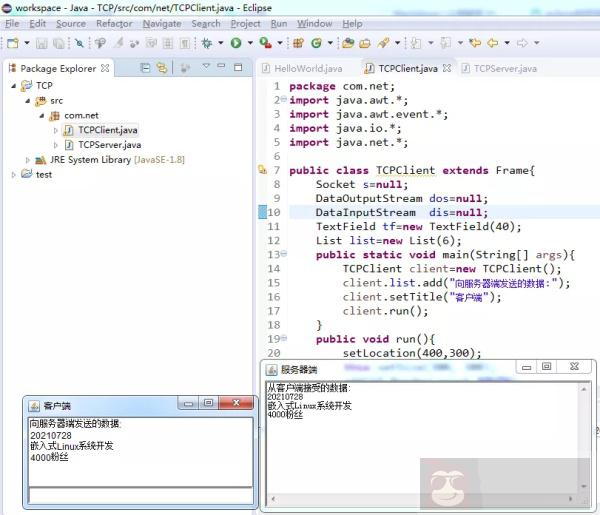Switch to the TCPServer.java editor tab
This screenshot has height=515, width=600.
click(504, 69)
